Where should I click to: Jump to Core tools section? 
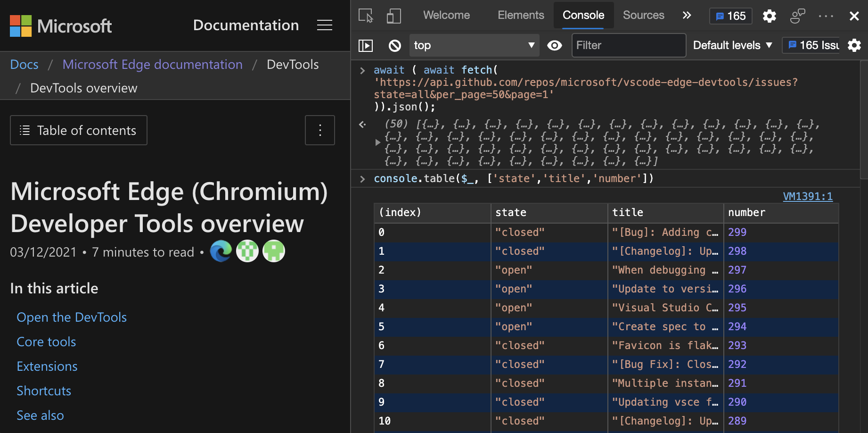coord(46,342)
